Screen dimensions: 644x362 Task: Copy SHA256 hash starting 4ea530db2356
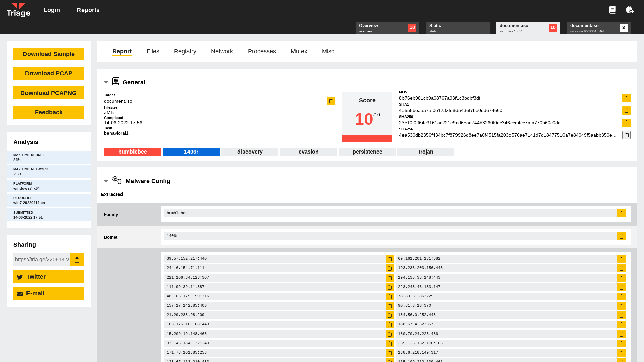[x=626, y=135]
